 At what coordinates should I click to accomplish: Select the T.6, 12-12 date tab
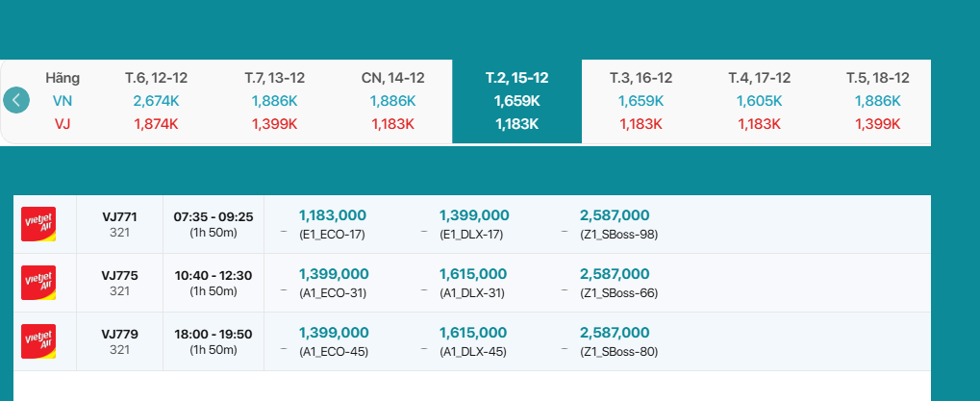pyautogui.click(x=156, y=100)
